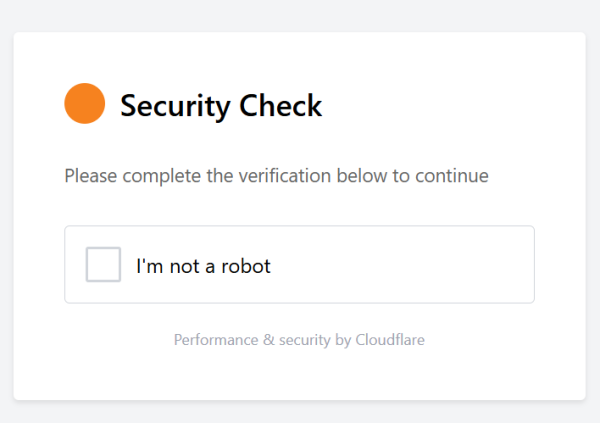
Task: Click "Performance & security by Cloudflare" footer text
Action: pos(299,340)
